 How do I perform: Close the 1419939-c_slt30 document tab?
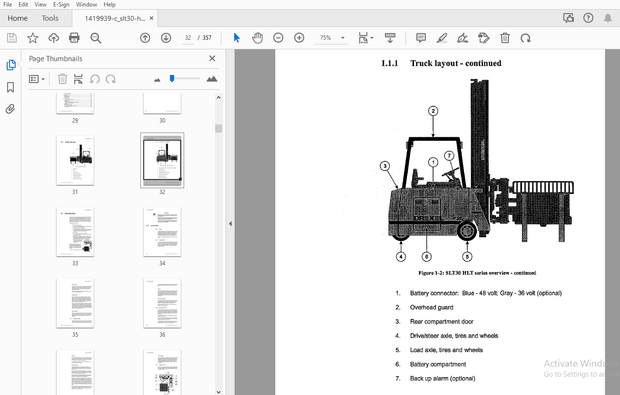tap(151, 18)
